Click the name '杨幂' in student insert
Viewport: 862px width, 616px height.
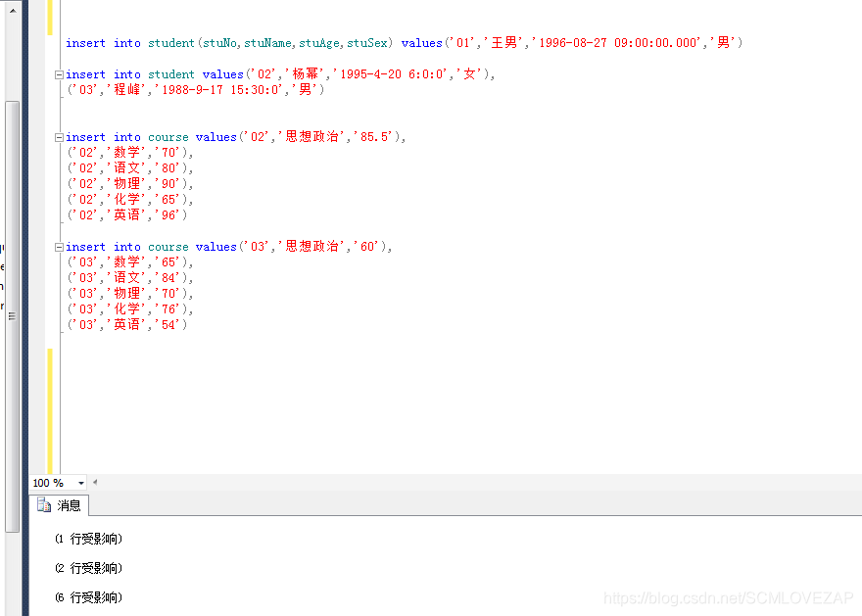[306, 74]
